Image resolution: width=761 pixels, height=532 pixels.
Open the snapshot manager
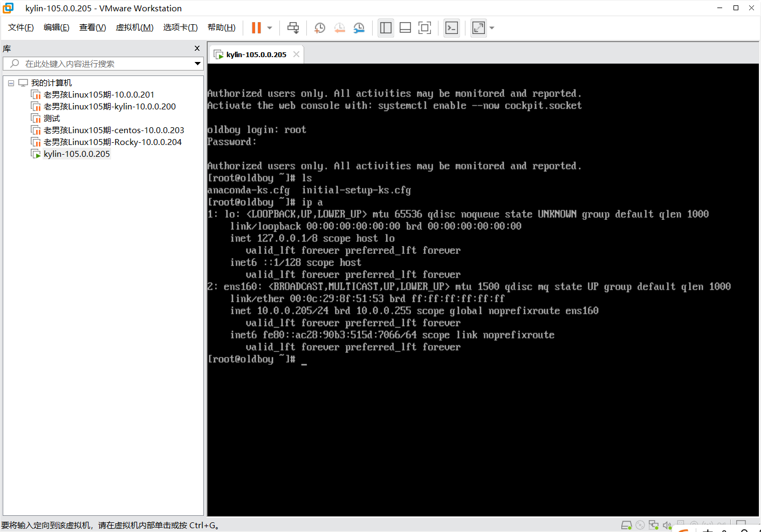click(359, 28)
